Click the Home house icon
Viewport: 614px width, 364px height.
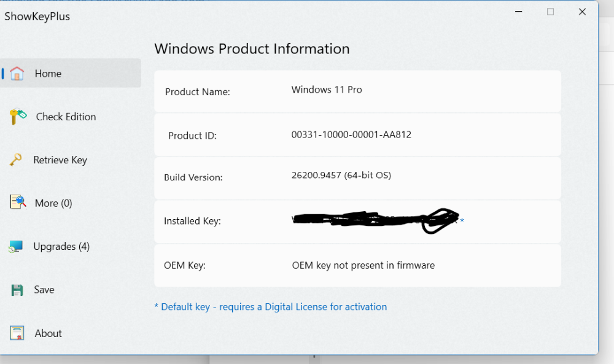point(17,73)
